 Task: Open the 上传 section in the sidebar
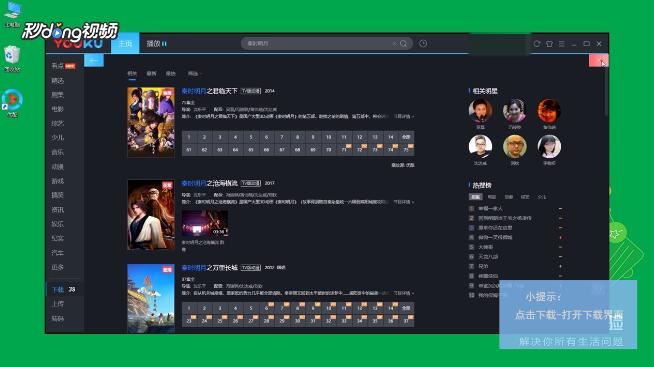[58, 304]
